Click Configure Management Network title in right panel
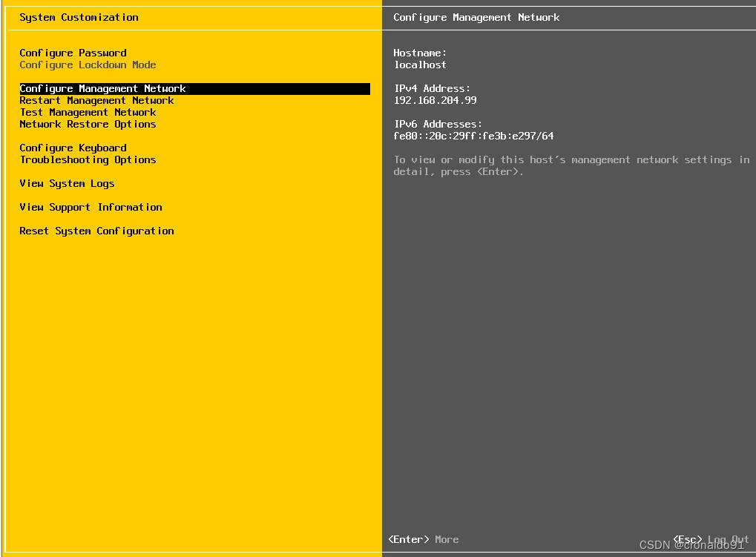This screenshot has width=756, height=557. coord(476,17)
